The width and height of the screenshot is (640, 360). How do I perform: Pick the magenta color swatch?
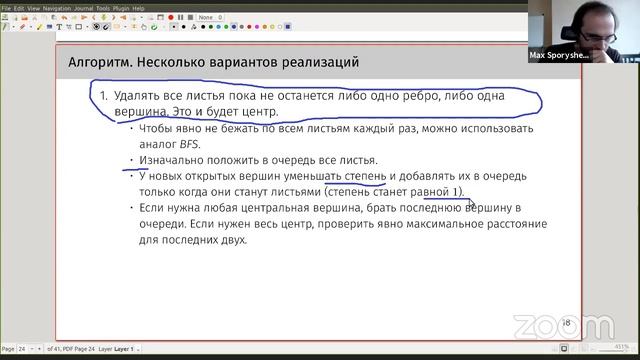point(257,27)
